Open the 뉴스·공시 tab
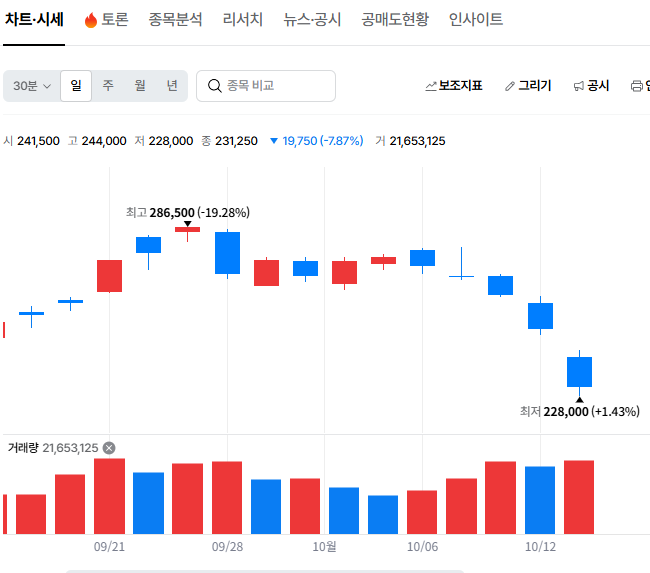Viewport: 650px width, 573px height. 312,19
